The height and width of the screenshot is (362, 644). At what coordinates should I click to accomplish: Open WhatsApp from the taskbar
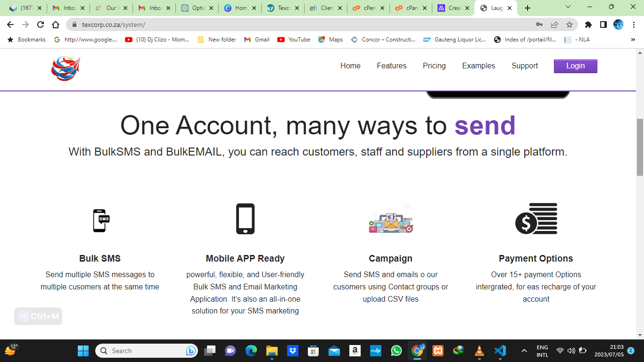[396, 351]
